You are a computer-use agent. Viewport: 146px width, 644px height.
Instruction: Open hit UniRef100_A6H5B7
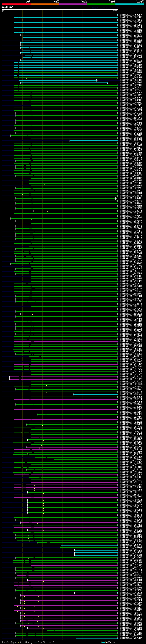pos(131,15)
